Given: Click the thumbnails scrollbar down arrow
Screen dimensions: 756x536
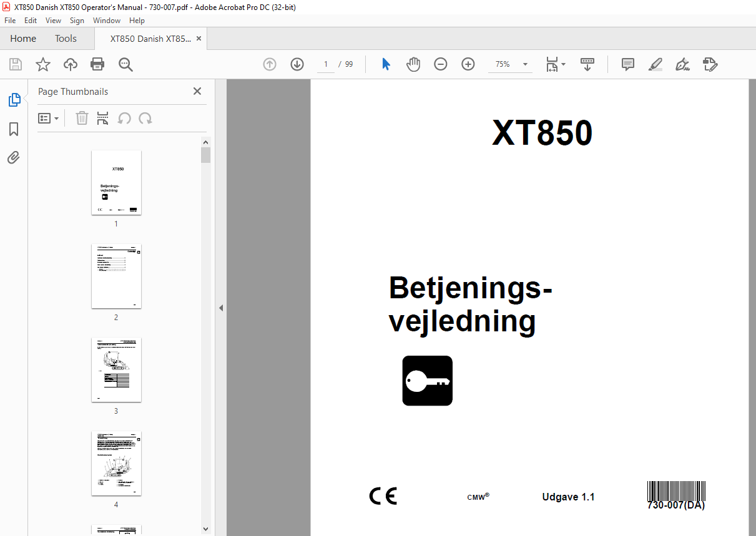Looking at the screenshot, I should (206, 529).
